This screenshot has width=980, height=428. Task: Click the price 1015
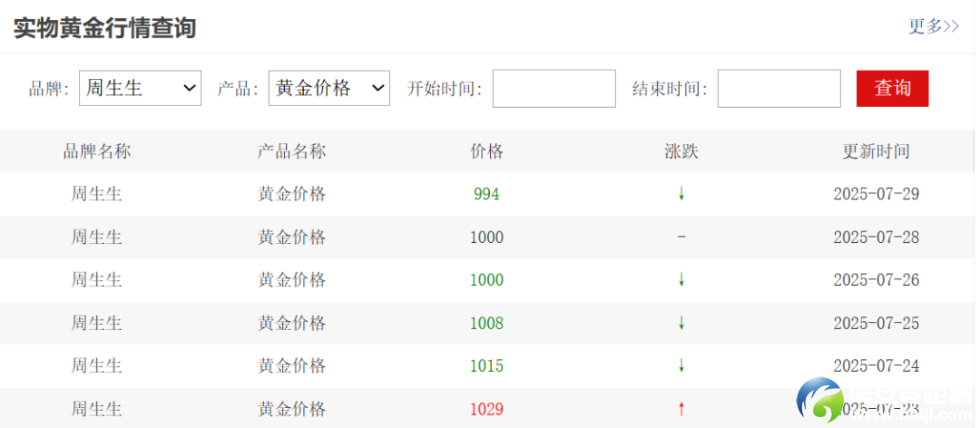(487, 365)
